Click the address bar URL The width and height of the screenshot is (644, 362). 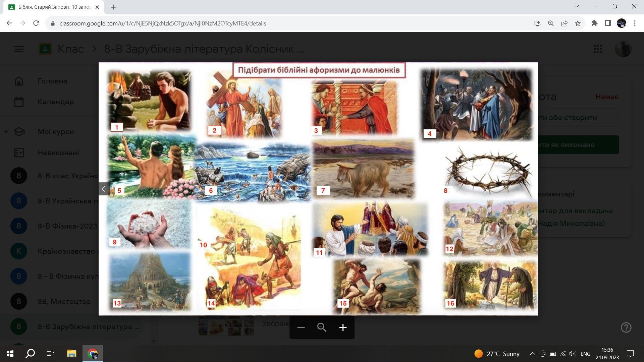tap(163, 23)
